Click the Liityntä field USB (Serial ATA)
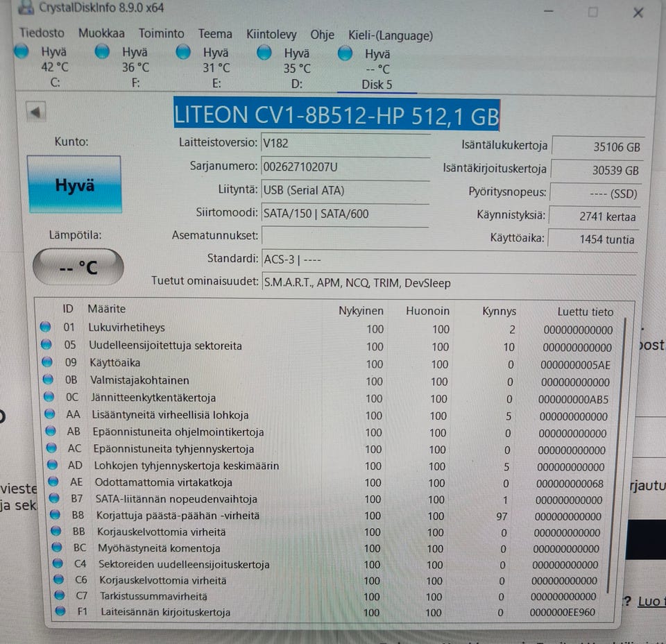Image resolution: width=666 pixels, height=644 pixels. 345,191
